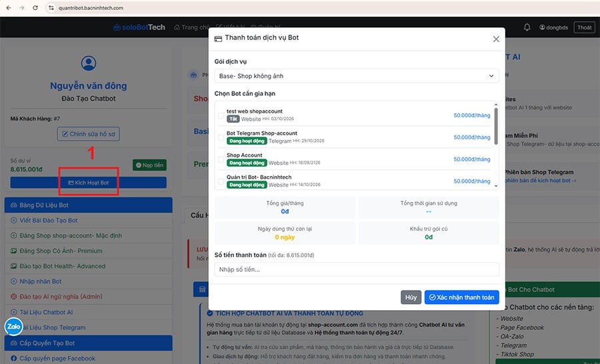Open Đăng Shop shop-account- Mặc định
The image size is (600, 364).
tap(89, 236)
